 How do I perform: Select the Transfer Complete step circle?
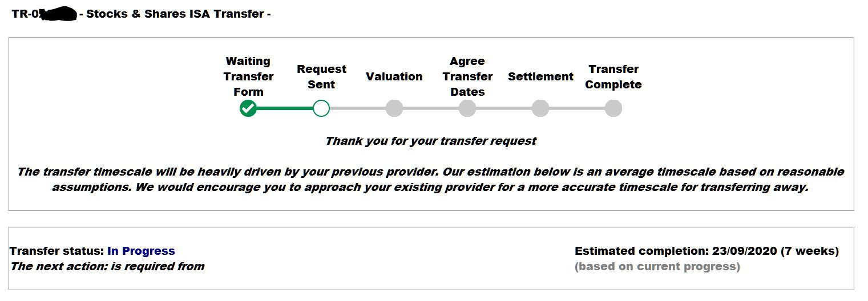point(613,108)
